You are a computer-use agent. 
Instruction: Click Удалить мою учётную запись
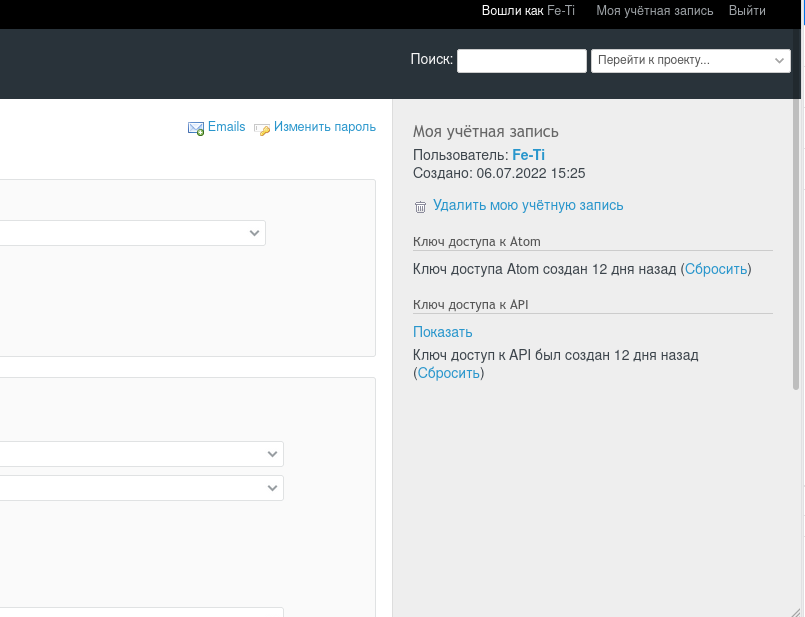coord(527,205)
